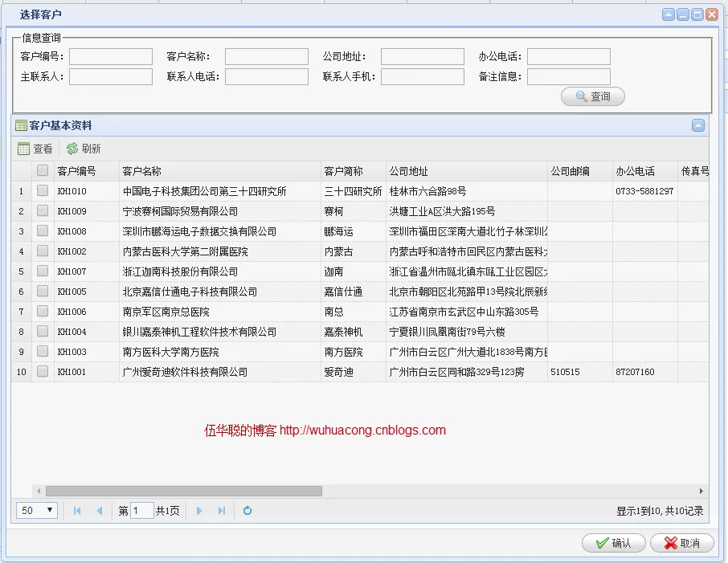This screenshot has width=728, height=563.
Task: Check the row for KH1009
Action: coord(43,210)
